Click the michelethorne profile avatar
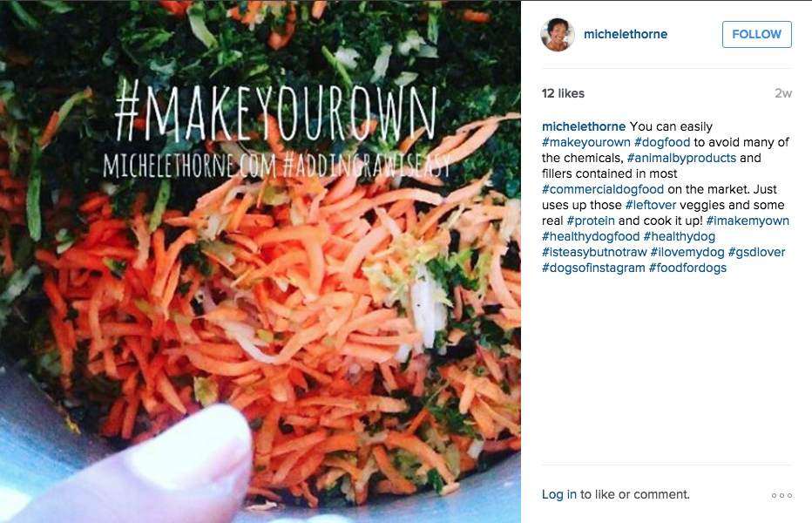 click(558, 34)
